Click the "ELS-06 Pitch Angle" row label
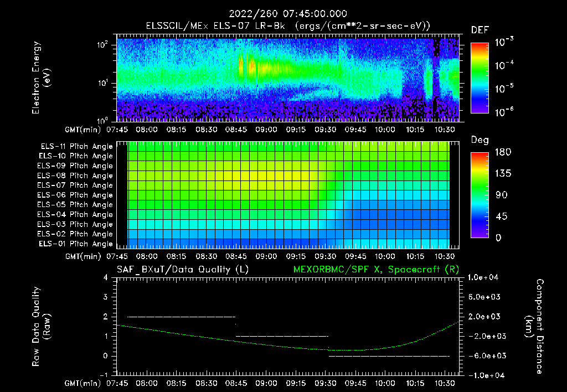Screen dimensions: 567x392 coord(75,195)
